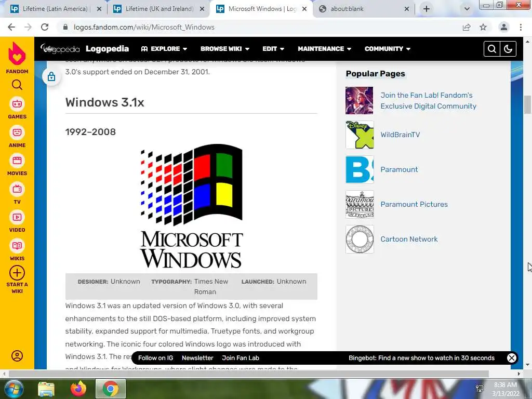Open the Chrome three-dot menu
The width and height of the screenshot is (532, 399).
pyautogui.click(x=521, y=27)
